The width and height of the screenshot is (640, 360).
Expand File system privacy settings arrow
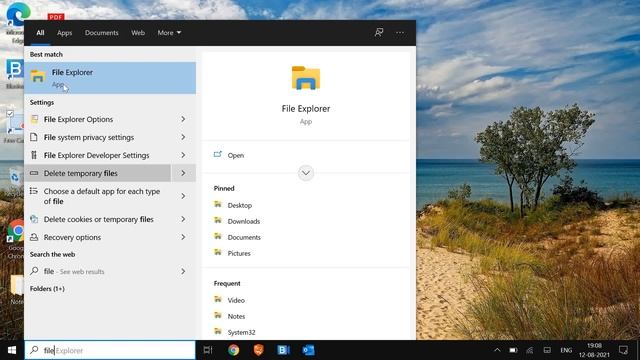coord(183,137)
